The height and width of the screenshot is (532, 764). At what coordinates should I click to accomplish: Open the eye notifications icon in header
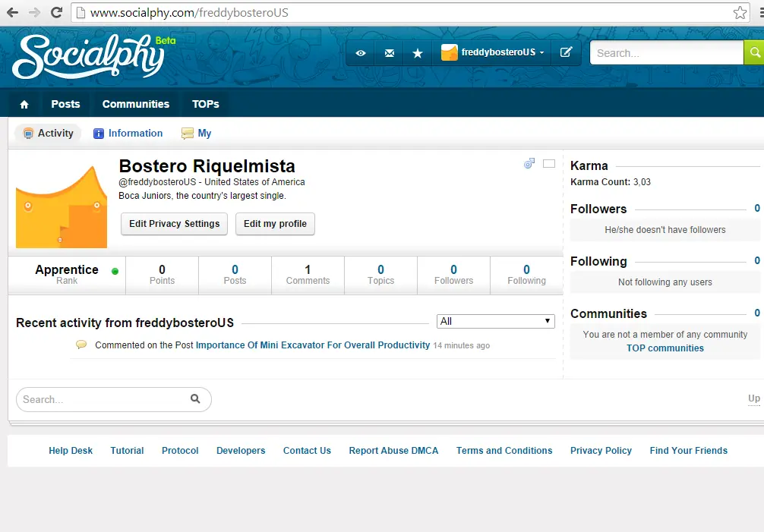[361, 52]
